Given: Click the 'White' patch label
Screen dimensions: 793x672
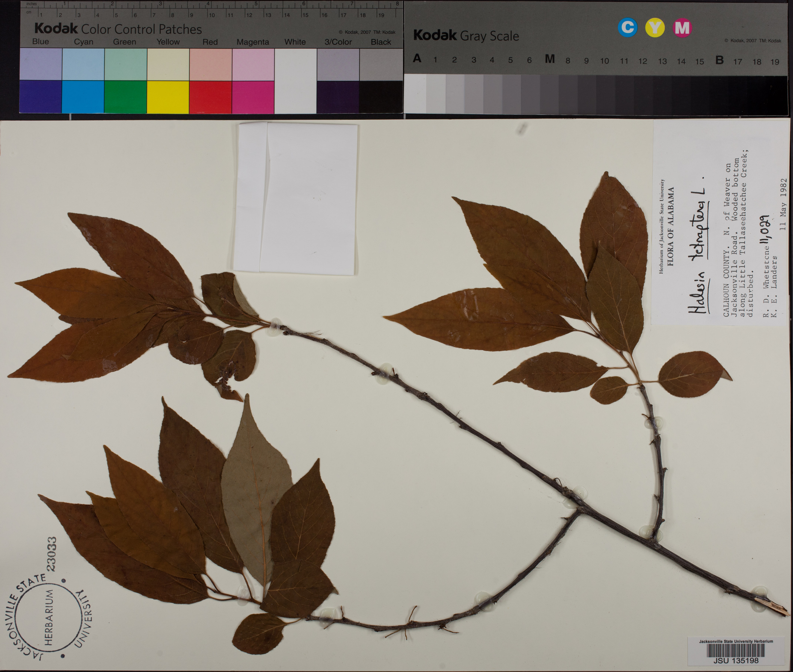Looking at the screenshot, I should point(295,42).
